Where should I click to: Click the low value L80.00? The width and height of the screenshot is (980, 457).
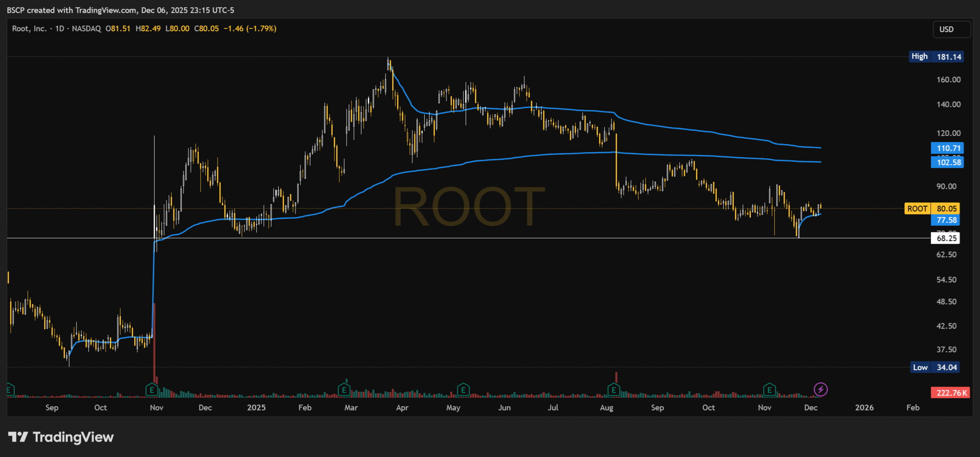click(177, 29)
